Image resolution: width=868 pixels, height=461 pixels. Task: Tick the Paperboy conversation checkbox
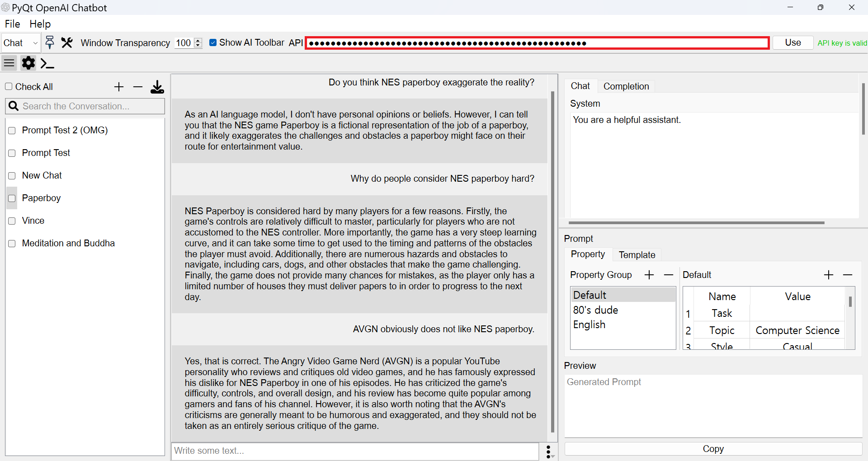click(x=12, y=198)
